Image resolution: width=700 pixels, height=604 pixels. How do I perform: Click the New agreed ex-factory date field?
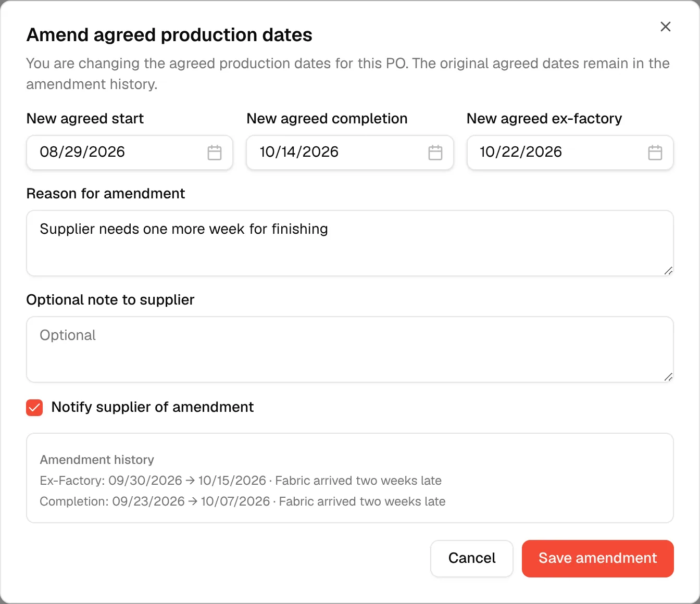click(x=570, y=153)
